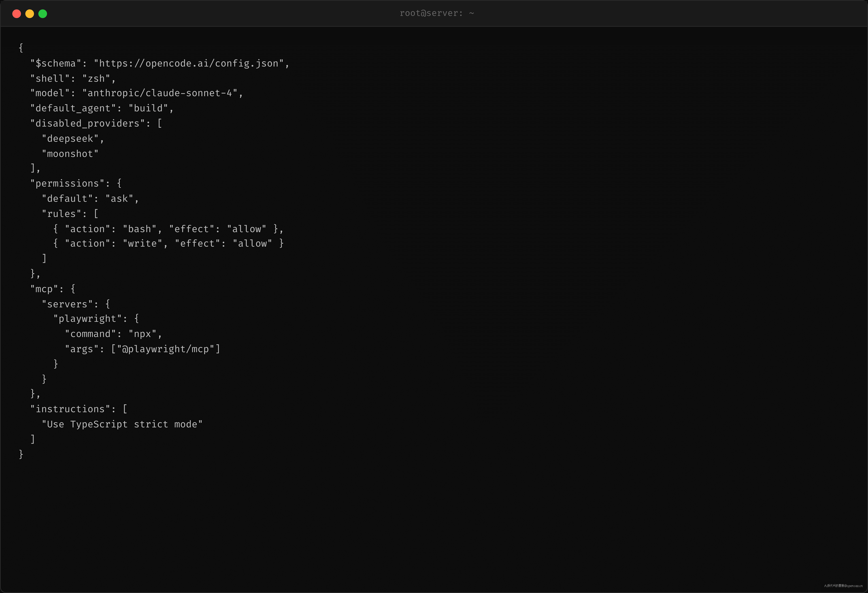The width and height of the screenshot is (868, 593).
Task: Click the "$schema" key line
Action: point(160,63)
